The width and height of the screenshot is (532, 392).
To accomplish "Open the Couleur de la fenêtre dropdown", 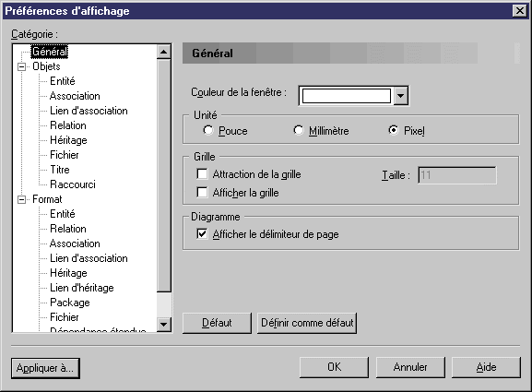I will pos(401,96).
